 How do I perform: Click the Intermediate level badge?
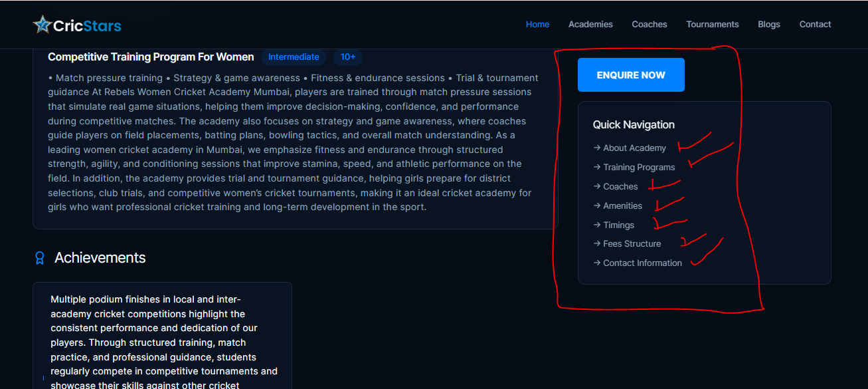point(294,57)
